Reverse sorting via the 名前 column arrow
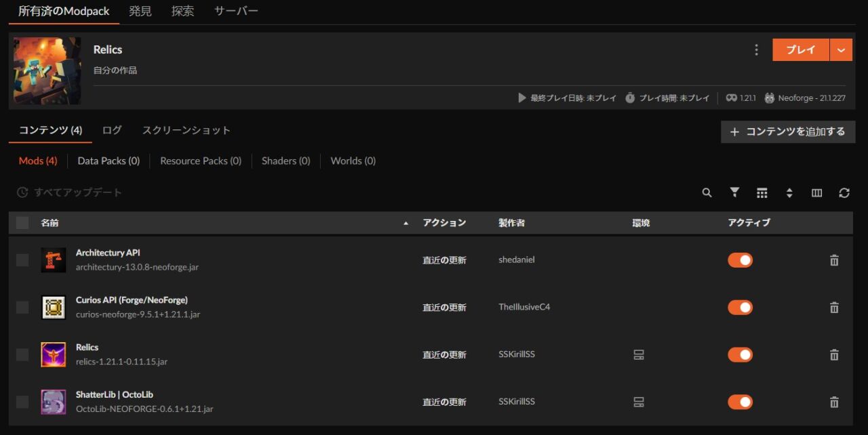The image size is (868, 435). [406, 222]
